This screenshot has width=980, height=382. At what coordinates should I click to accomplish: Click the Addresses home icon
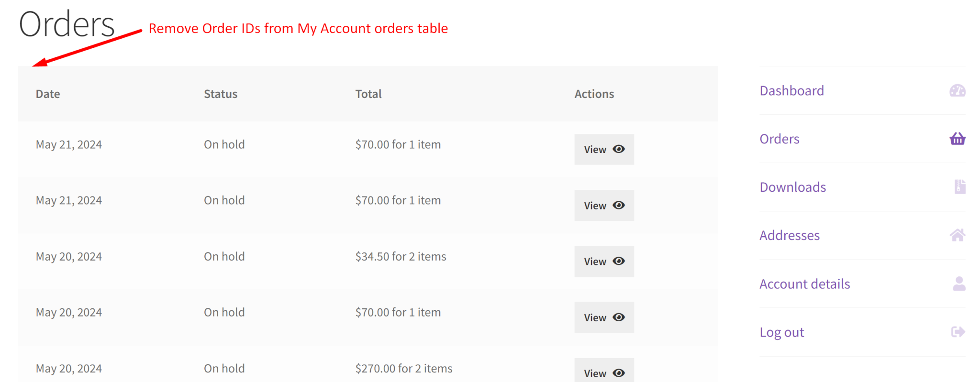coord(958,235)
